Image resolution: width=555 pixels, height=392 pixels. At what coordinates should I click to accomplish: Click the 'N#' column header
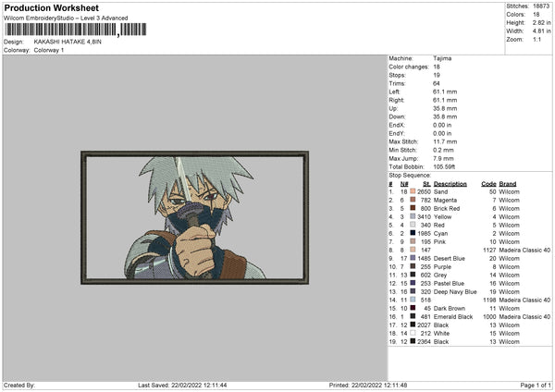[x=404, y=184]
